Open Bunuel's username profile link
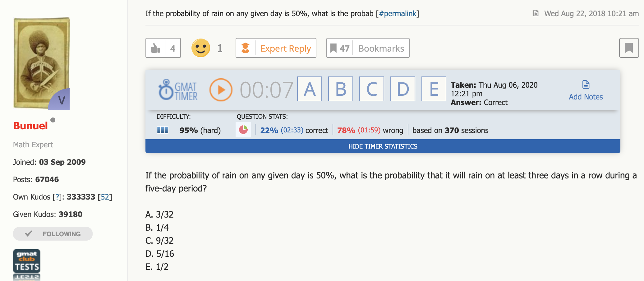 click(x=30, y=126)
